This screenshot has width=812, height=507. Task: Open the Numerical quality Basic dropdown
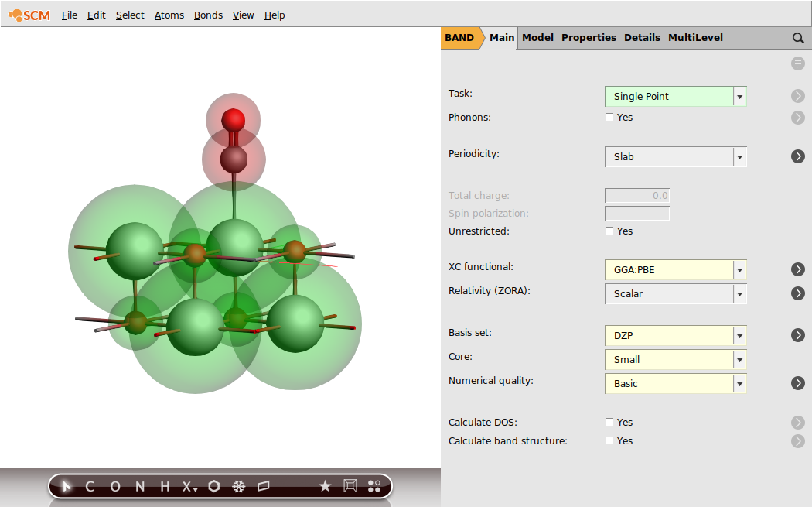(x=675, y=384)
